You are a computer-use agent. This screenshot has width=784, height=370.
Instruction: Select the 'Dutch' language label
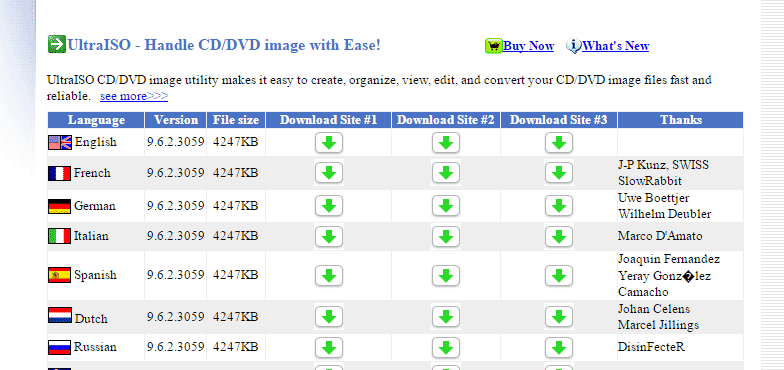tap(91, 318)
